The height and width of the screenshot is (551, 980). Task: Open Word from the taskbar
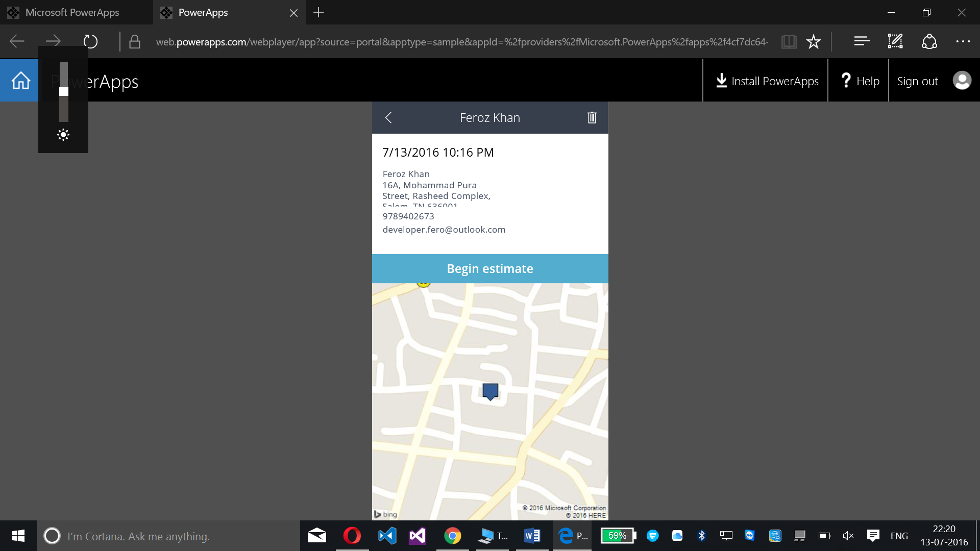(532, 536)
